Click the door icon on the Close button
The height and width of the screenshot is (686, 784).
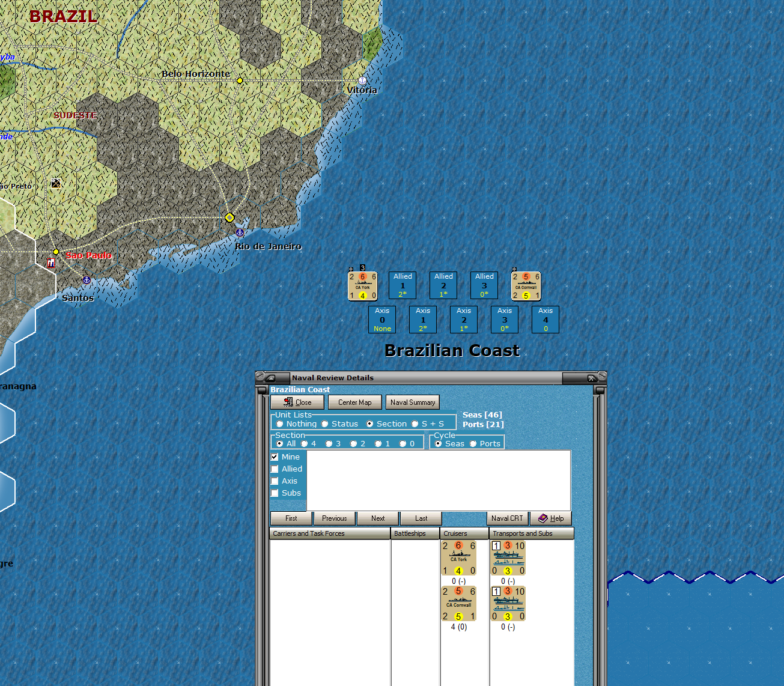tap(287, 402)
